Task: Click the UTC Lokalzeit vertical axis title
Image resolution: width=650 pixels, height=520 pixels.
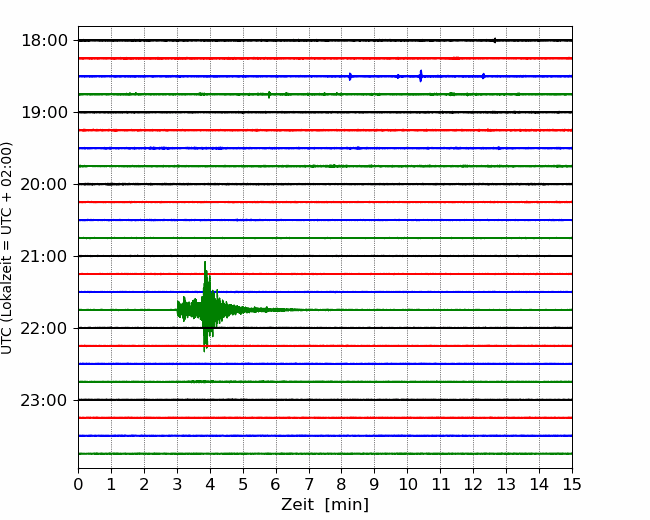Action: click(7, 248)
